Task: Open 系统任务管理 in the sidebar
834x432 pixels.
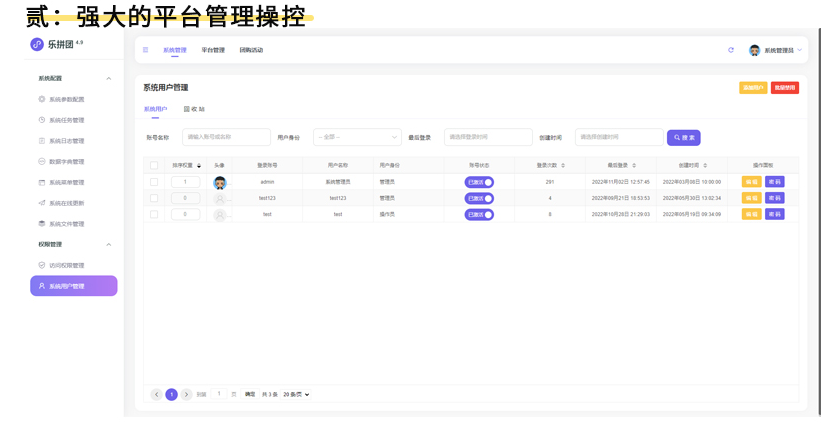Action: click(x=66, y=120)
